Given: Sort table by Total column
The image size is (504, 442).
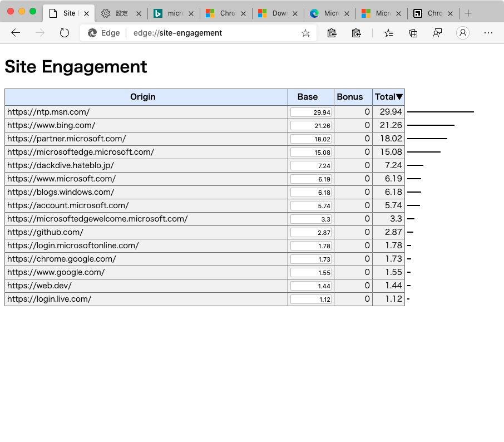Looking at the screenshot, I should (388, 97).
